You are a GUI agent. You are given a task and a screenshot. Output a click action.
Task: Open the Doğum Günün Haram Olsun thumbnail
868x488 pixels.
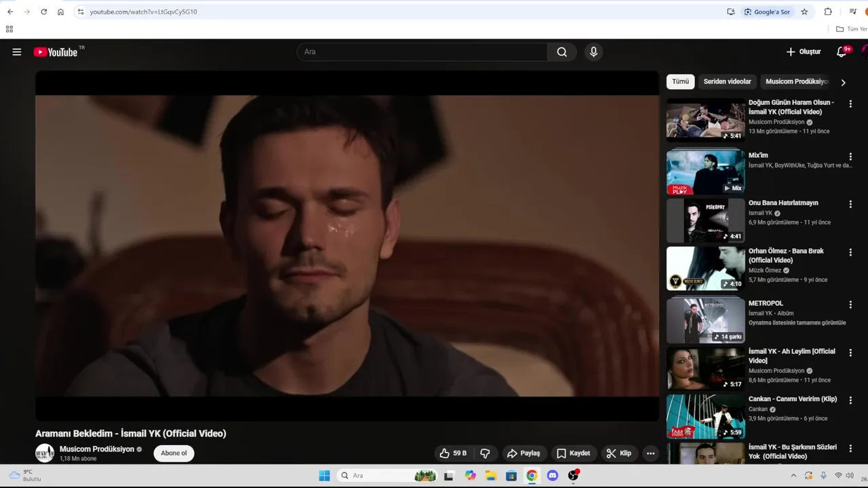[x=705, y=120]
